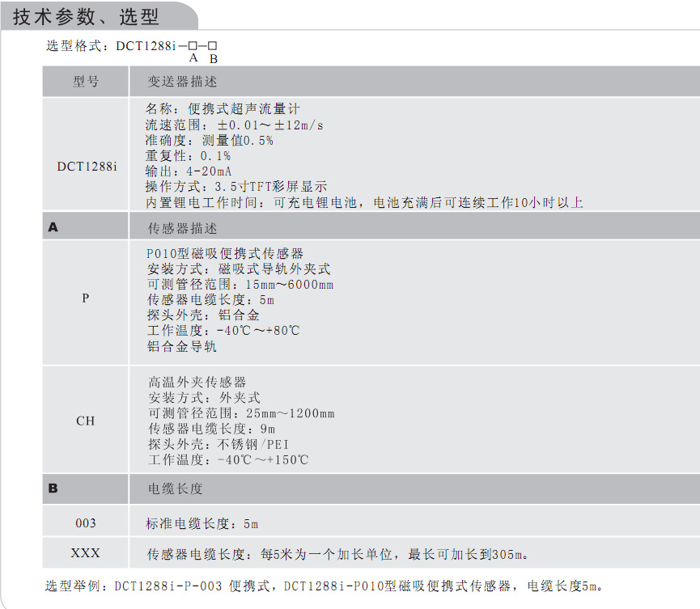Click the line about '每5米为一个加长单位'
Image resolution: width=700 pixels, height=609 pixels.
338,555
